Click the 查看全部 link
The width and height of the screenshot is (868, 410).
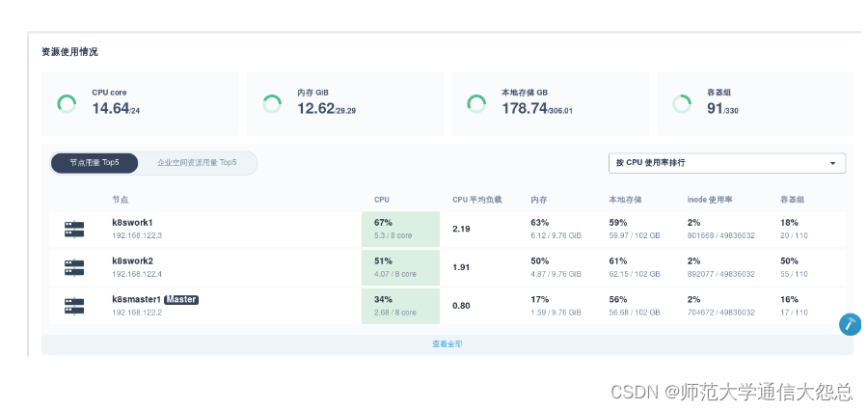(x=448, y=344)
